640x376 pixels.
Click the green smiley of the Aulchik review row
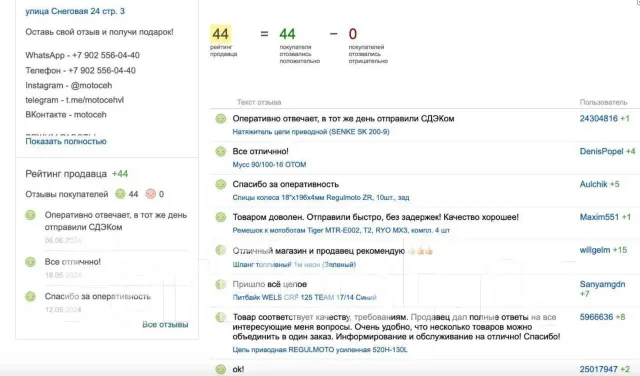(x=221, y=185)
